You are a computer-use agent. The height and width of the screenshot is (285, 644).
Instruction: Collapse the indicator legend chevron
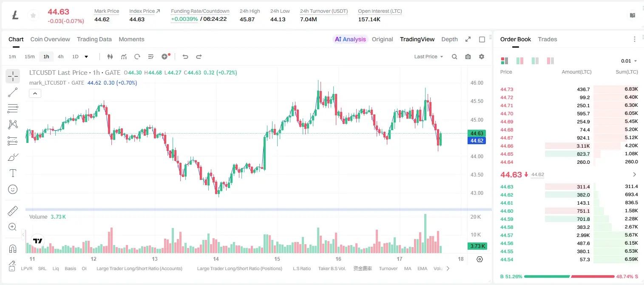click(35, 94)
